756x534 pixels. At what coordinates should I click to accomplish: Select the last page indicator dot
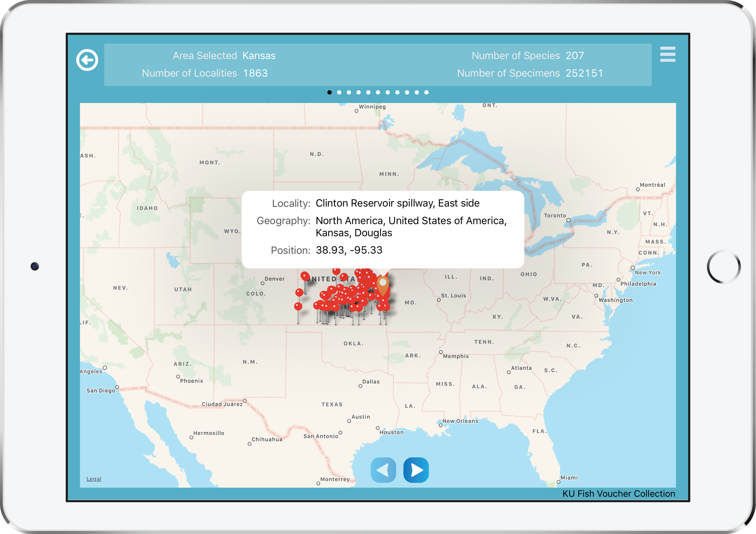[426, 92]
